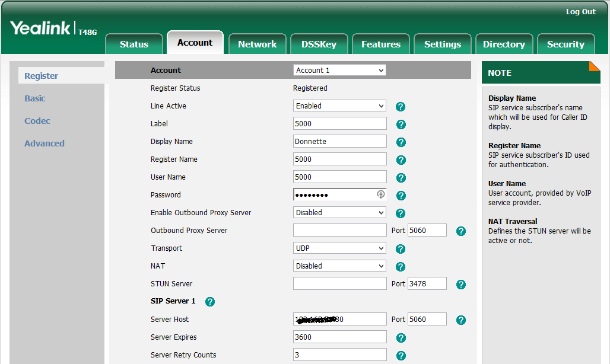Viewport: 610px width, 364px height.
Task: Click help icon next to NAT dropdown
Action: [x=401, y=267]
